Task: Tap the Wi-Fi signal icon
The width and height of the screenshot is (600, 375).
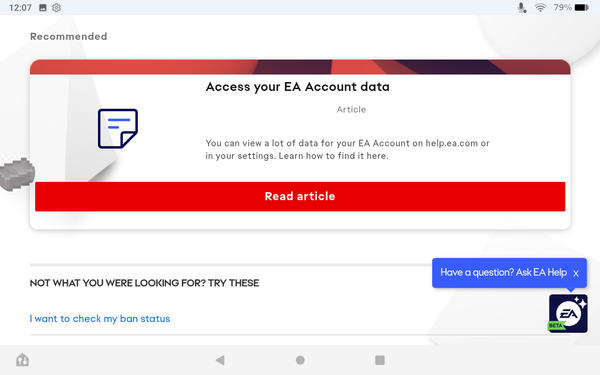Action: coord(540,8)
